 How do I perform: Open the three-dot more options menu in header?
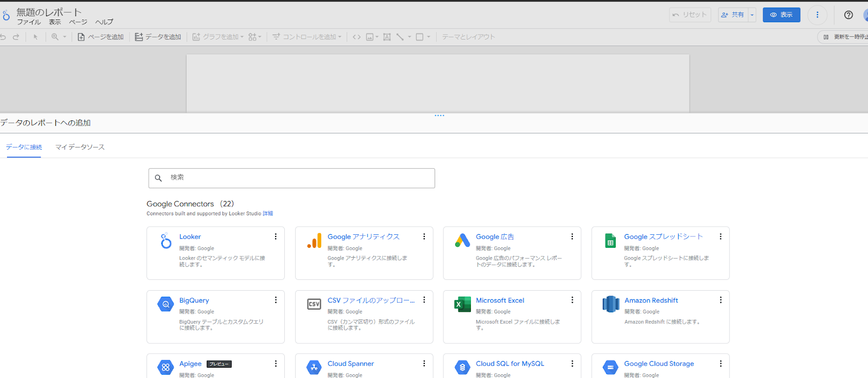[818, 15]
